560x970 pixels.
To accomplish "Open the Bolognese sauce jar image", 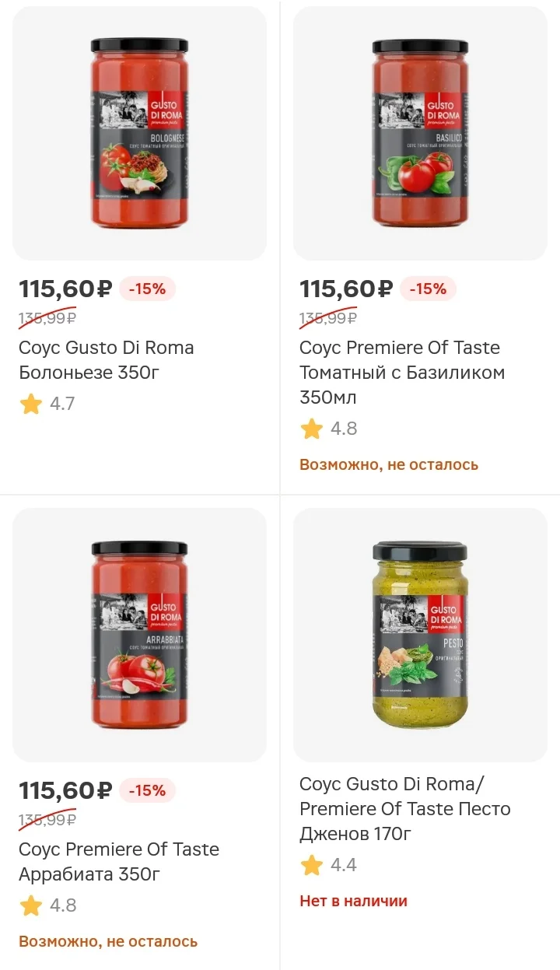I will [139, 133].
